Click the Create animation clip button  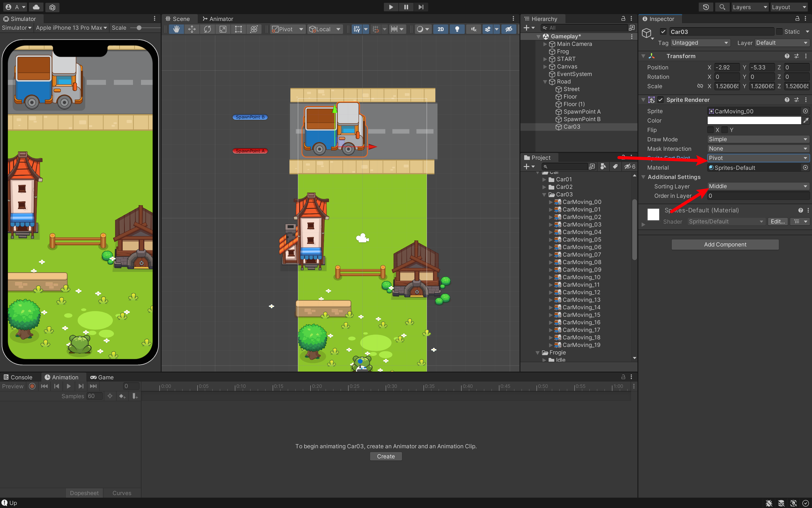386,456
